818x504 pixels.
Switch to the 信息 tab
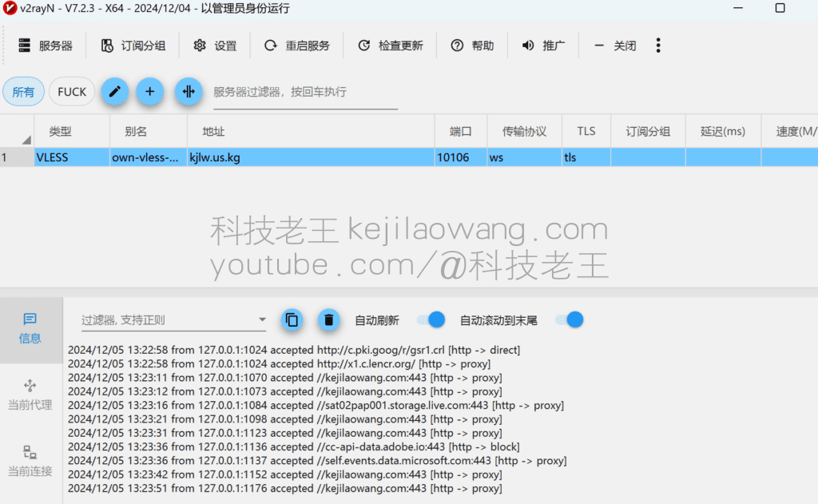coord(30,329)
